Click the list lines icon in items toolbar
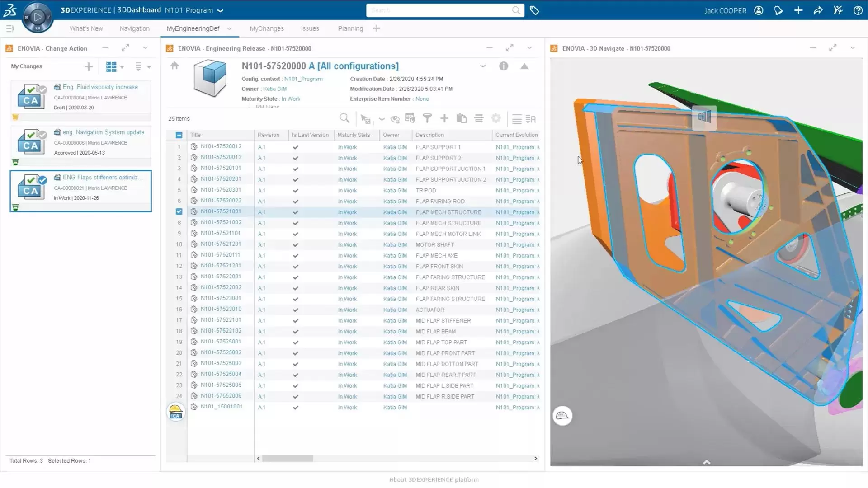Image resolution: width=868 pixels, height=488 pixels. [x=517, y=119]
